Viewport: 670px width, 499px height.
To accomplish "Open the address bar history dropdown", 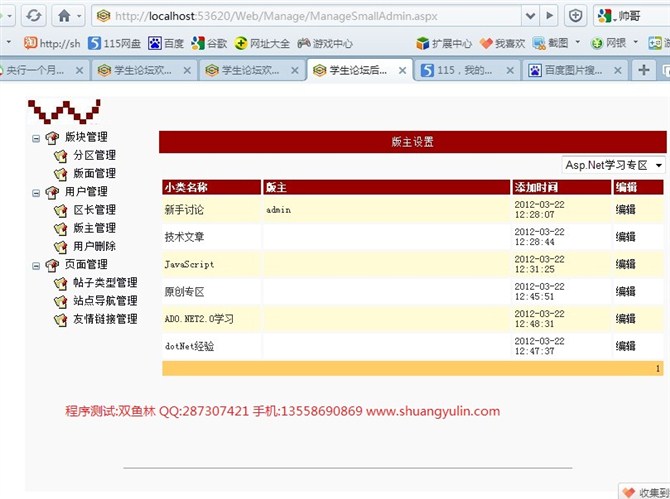I will pyautogui.click(x=530, y=16).
